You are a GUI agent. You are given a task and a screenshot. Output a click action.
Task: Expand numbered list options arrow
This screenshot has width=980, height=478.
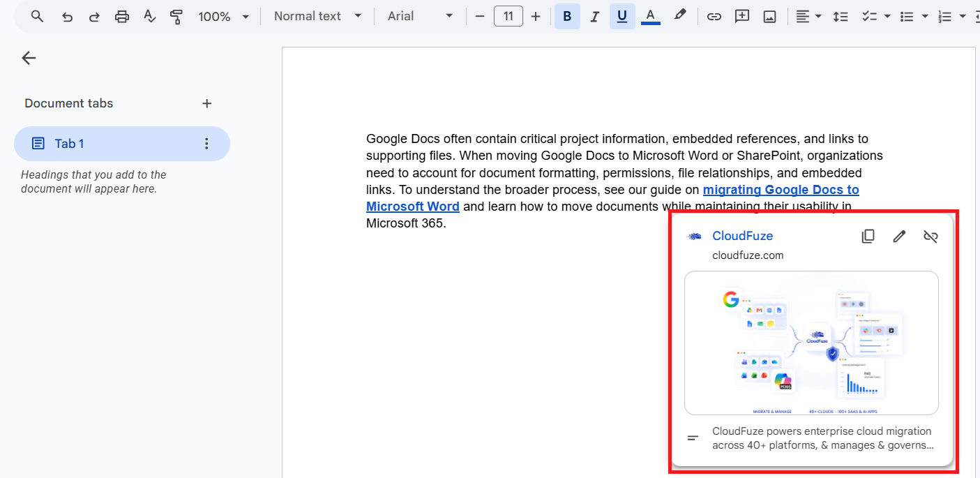[x=963, y=16]
